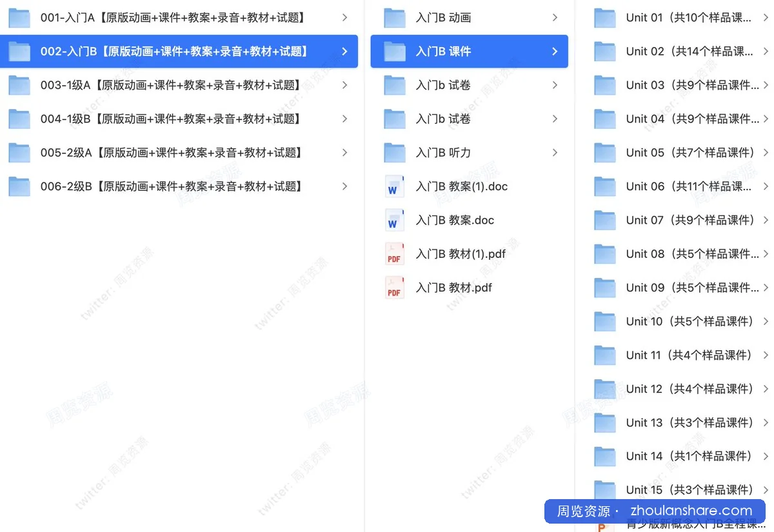Click the Unit 13 folder icon
This screenshot has width=774, height=532.
(605, 423)
